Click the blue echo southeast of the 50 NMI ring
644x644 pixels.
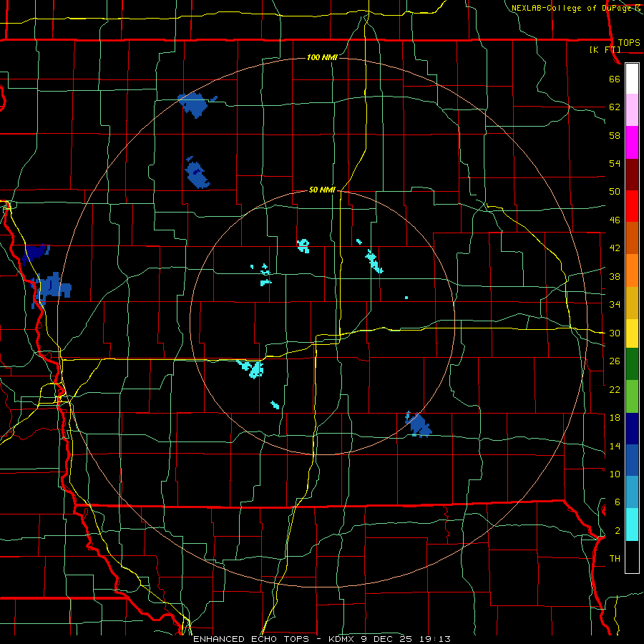tap(419, 424)
